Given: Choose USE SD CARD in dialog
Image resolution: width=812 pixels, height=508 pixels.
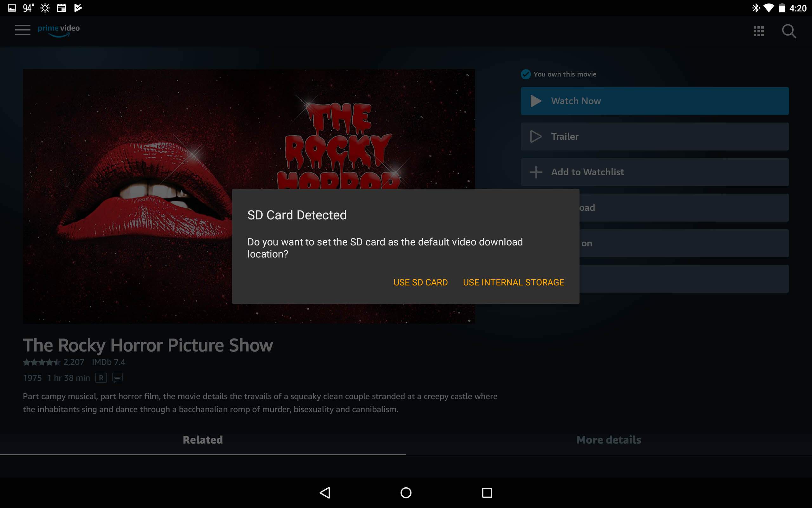Looking at the screenshot, I should (420, 282).
